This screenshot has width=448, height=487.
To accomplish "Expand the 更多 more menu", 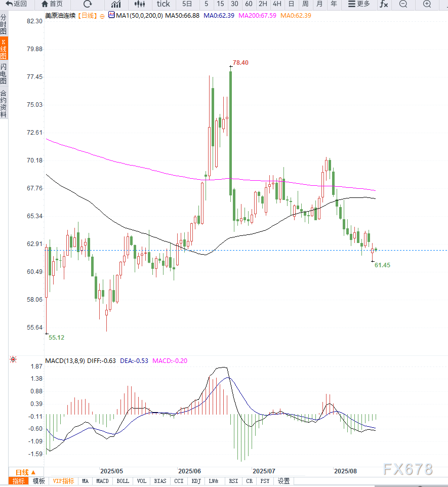I will pyautogui.click(x=359, y=4).
